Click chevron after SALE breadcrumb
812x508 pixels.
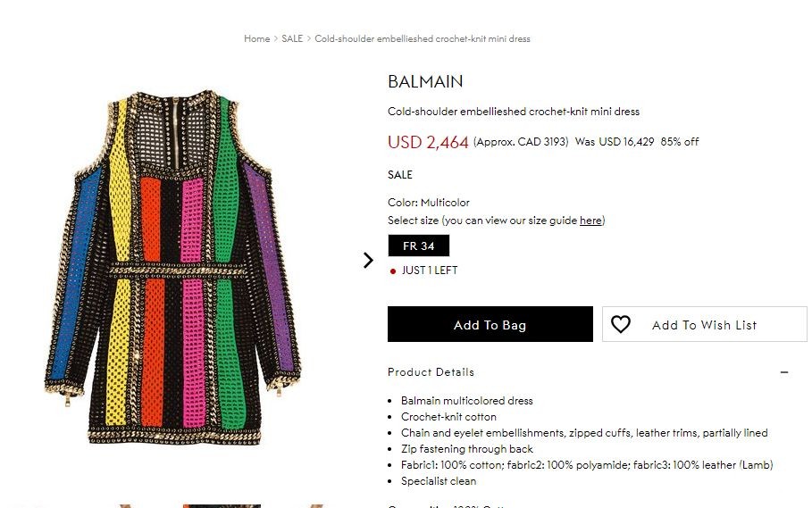point(309,38)
